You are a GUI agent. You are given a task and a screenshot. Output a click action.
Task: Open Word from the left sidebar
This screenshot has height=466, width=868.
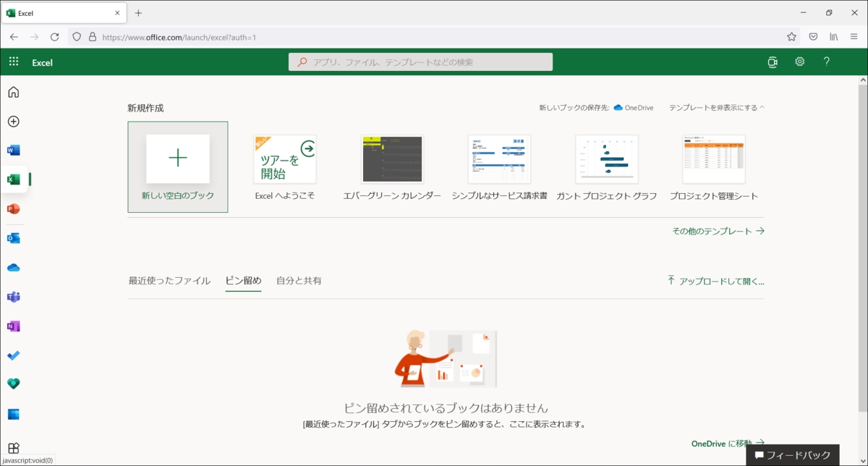13,150
